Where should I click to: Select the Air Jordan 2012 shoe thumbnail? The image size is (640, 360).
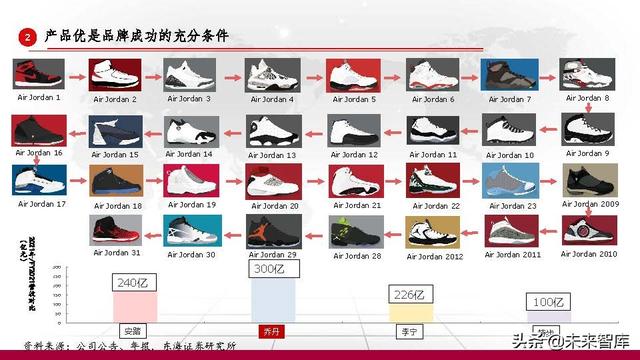click(433, 233)
